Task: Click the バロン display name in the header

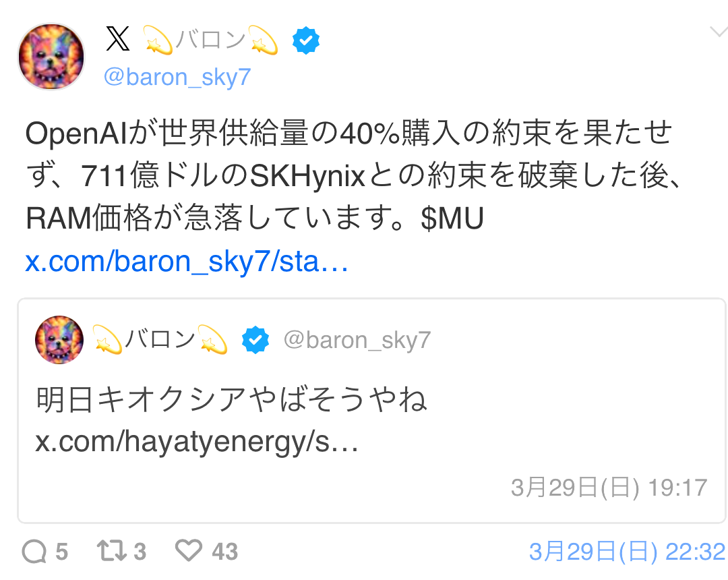Action: click(210, 40)
